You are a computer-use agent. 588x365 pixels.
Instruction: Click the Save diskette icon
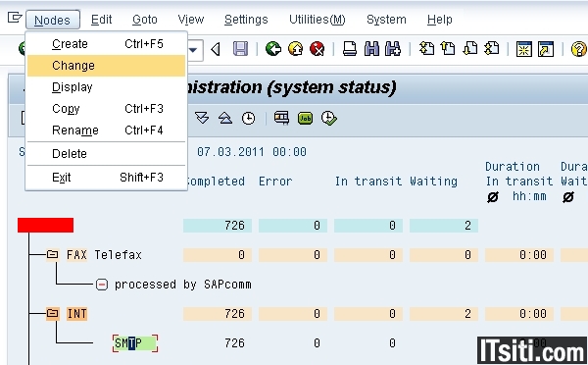coord(240,49)
